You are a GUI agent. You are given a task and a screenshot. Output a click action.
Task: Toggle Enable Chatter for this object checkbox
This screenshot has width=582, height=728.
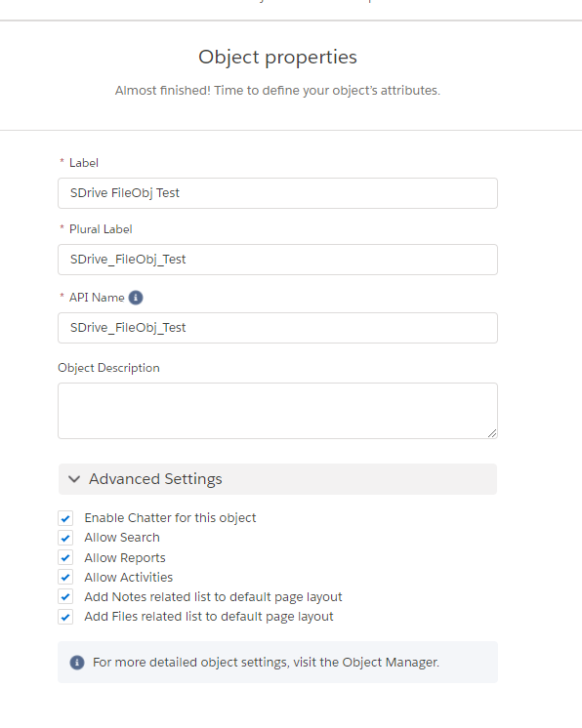(x=65, y=518)
